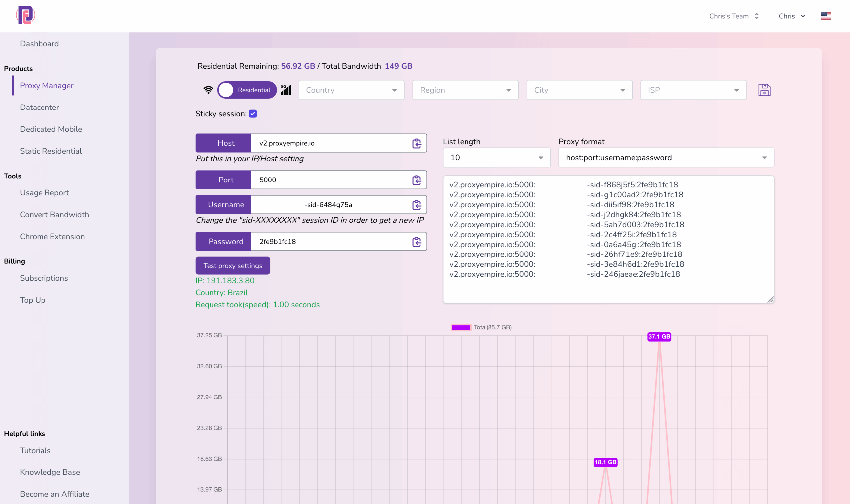
Task: Click the 5G mobile signal icon
Action: coord(286,90)
